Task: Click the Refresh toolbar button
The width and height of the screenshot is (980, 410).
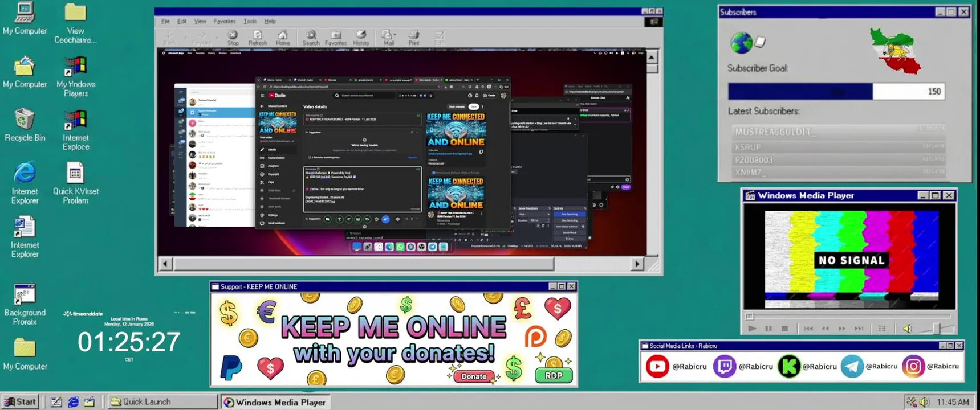Action: click(258, 38)
